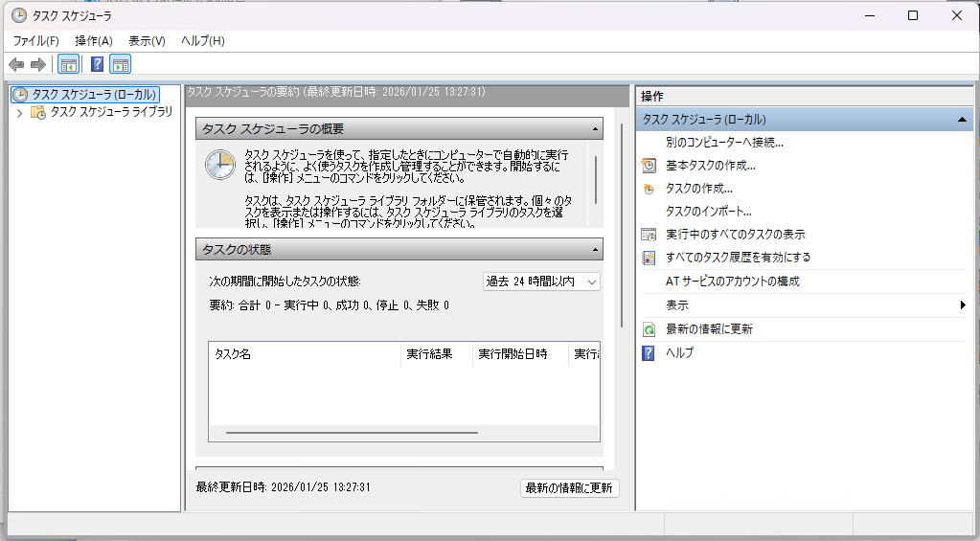Toggle the action pane show/hide toolbar button
Screen dimensions: 980x541
click(x=120, y=64)
